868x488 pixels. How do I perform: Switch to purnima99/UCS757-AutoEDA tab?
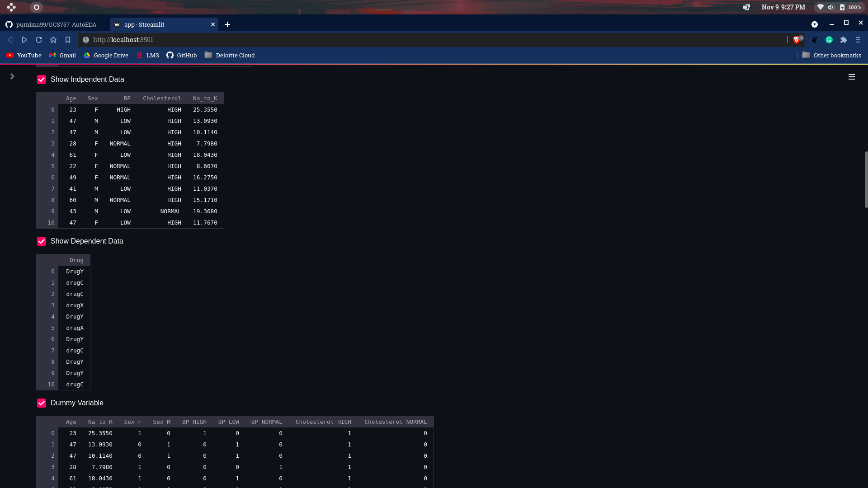[56, 24]
